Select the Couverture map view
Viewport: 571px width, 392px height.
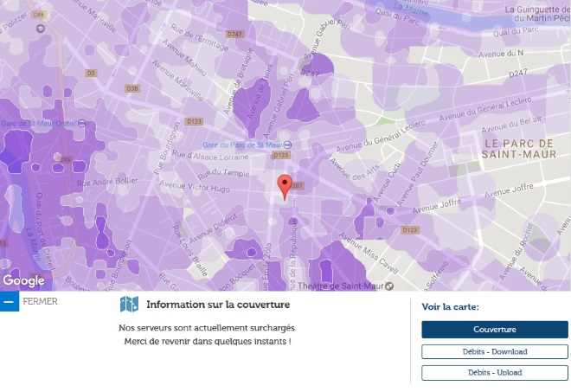(x=495, y=330)
